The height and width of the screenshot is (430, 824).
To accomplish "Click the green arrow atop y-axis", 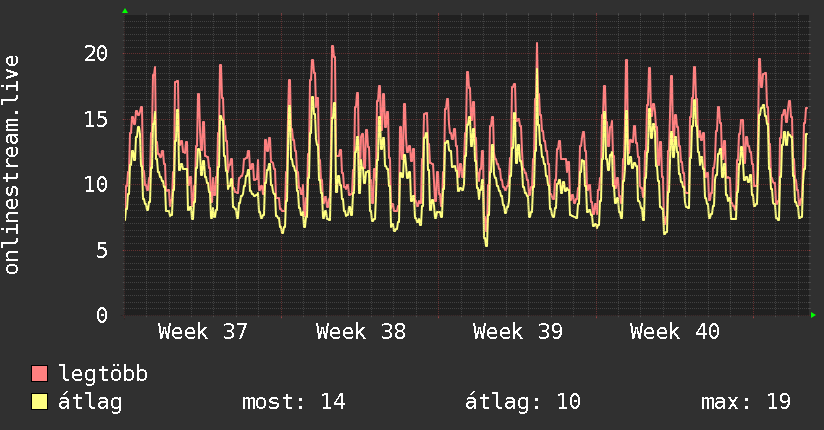I will point(125,11).
